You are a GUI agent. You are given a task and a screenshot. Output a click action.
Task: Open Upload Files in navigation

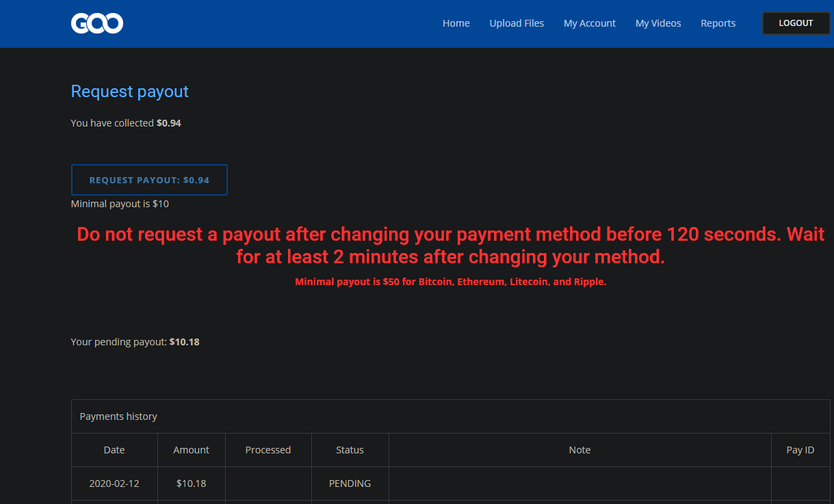tap(517, 23)
